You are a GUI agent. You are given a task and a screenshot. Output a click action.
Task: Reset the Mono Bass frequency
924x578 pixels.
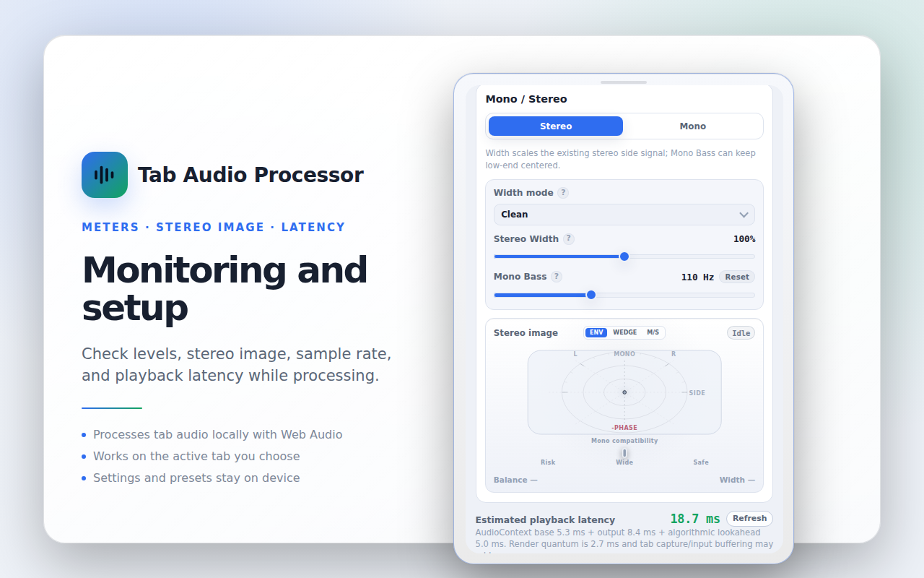pyautogui.click(x=737, y=277)
